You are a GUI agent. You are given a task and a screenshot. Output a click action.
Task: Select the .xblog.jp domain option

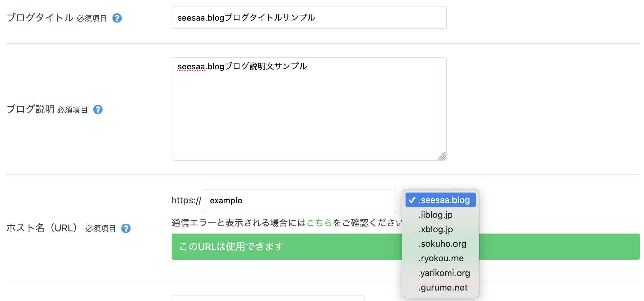point(435,229)
